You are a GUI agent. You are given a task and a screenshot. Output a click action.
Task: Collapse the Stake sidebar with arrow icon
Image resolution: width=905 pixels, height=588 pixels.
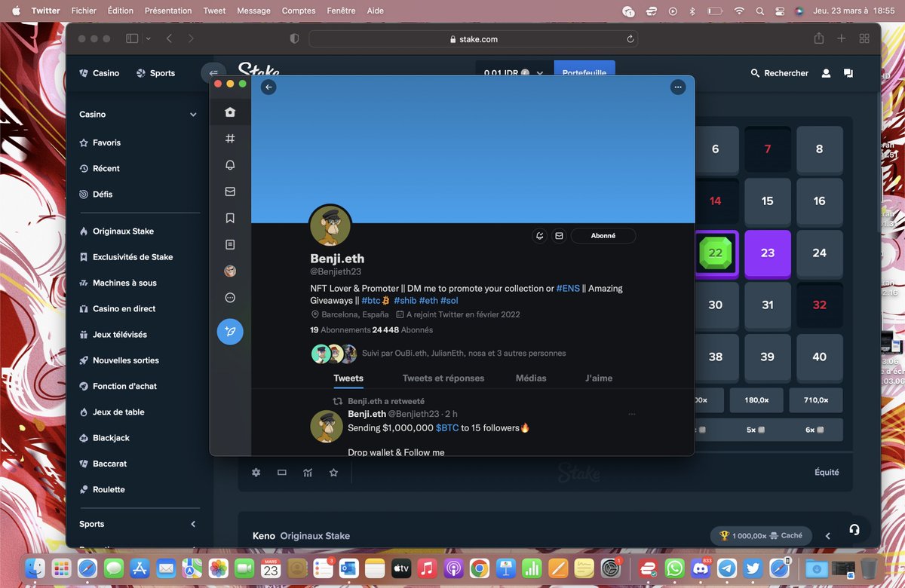pyautogui.click(x=213, y=73)
